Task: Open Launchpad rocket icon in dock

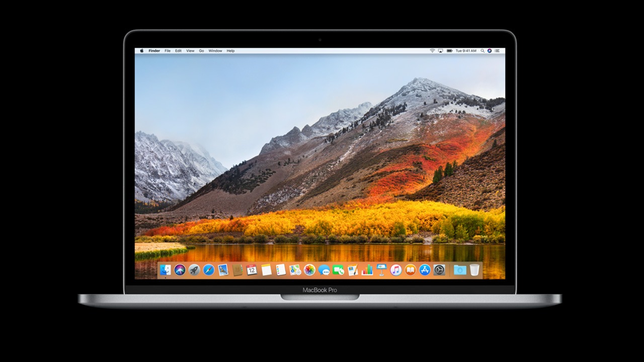Action: (194, 270)
